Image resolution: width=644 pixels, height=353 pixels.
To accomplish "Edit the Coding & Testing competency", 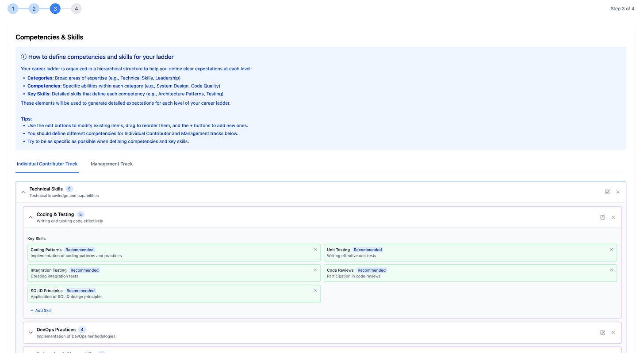I will (602, 217).
